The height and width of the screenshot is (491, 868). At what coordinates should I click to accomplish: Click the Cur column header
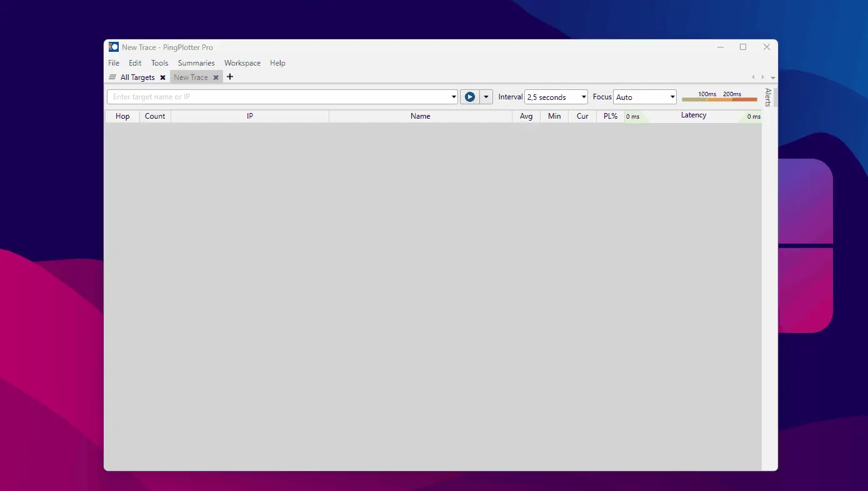(582, 116)
